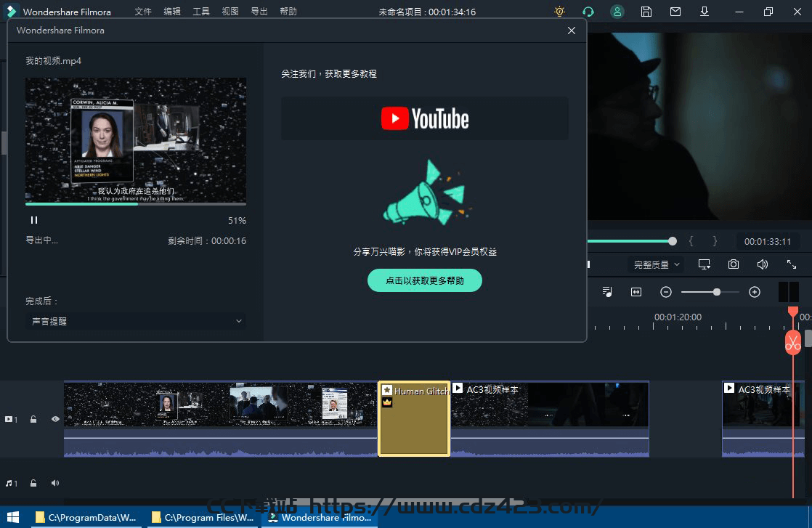The image size is (812, 528).
Task: Open the 编辑 menu
Action: pos(172,12)
